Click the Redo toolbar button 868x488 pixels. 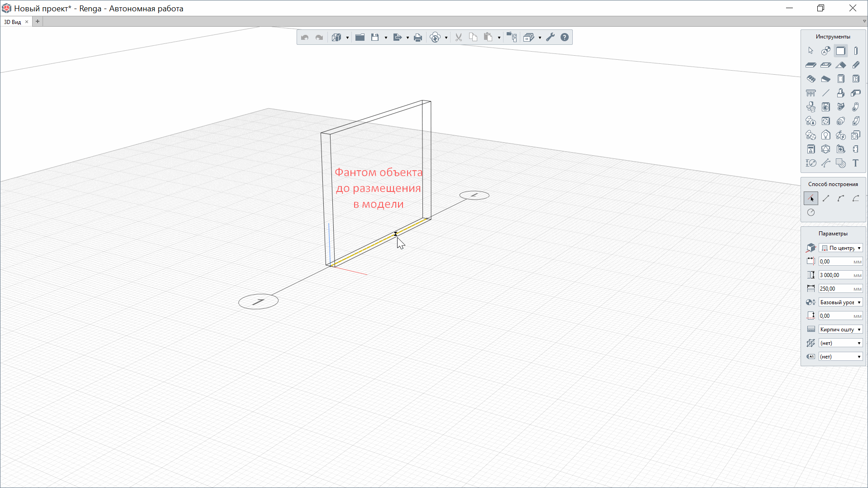click(x=319, y=38)
